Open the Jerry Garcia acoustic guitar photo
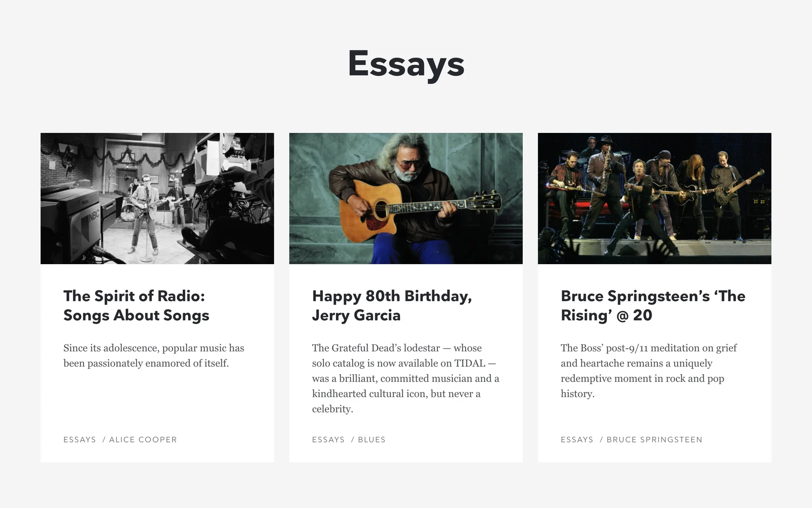Screen dimensions: 812x508 click(406, 198)
